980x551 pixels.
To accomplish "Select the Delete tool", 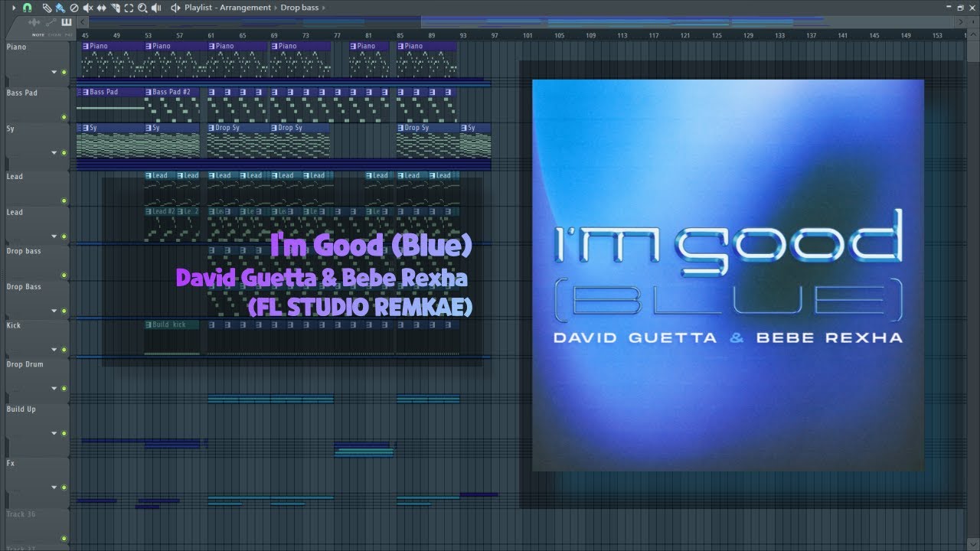I will point(74,8).
